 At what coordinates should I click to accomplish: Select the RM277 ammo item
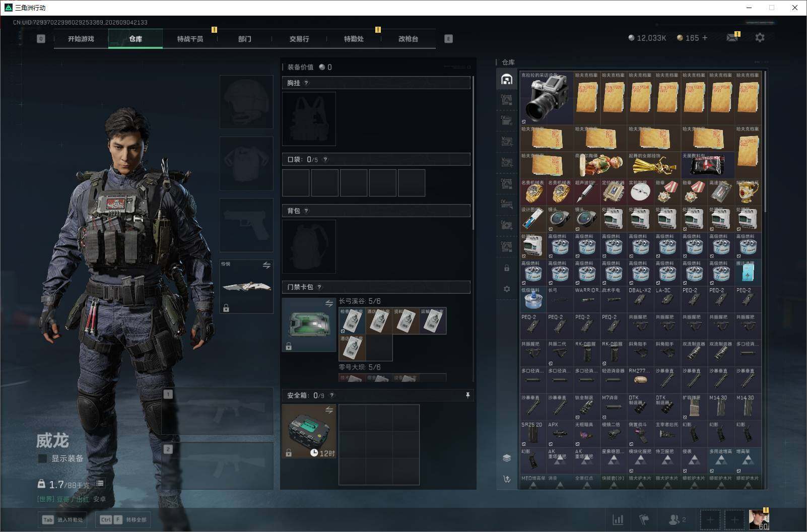pyautogui.click(x=640, y=379)
